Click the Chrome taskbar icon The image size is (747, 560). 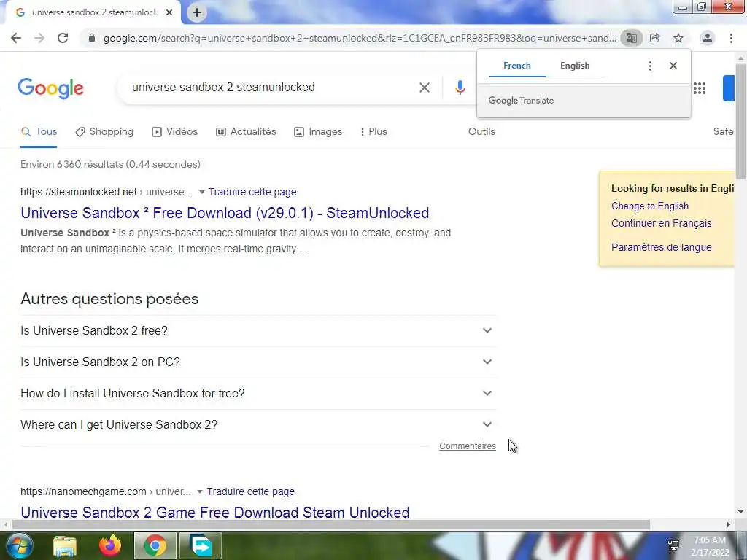pos(155,545)
